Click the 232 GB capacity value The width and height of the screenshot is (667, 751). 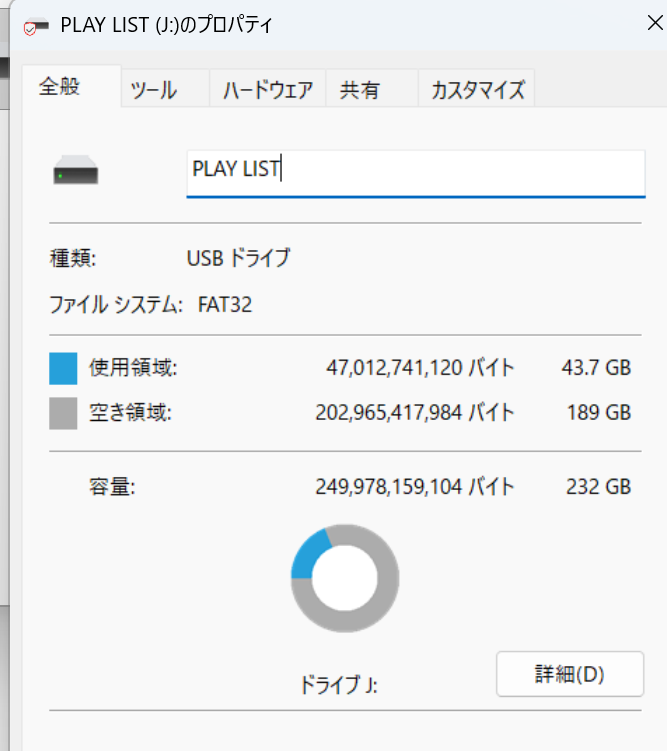[x=596, y=488]
